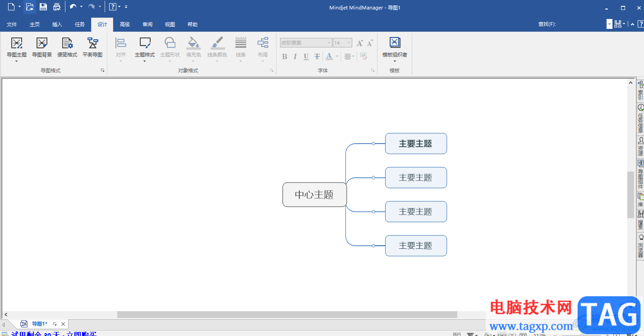Screen dimensions: 644x336
Task: Click the New document icon
Action: (11, 7)
